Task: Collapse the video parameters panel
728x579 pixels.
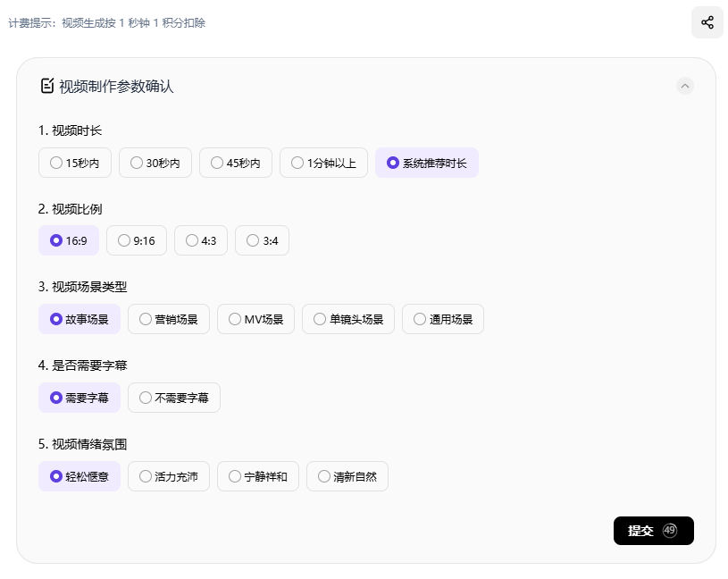Action: tap(685, 86)
